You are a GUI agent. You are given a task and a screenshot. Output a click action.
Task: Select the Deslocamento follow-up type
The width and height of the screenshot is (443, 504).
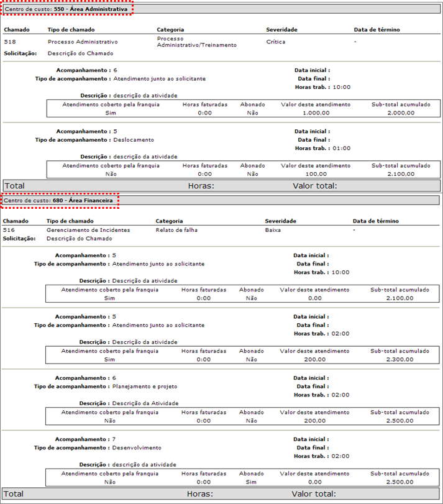134,140
